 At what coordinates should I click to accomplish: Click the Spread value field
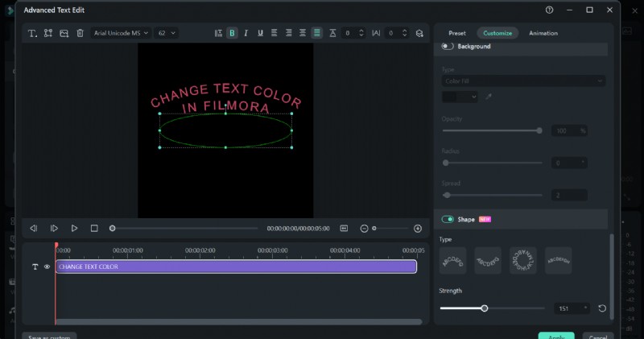click(x=569, y=195)
